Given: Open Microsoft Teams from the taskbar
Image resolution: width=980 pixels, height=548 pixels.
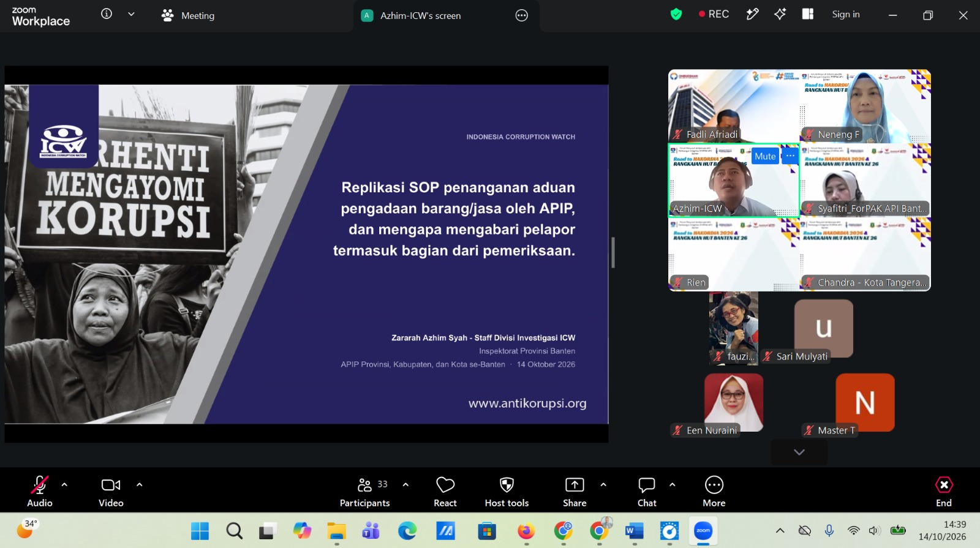Looking at the screenshot, I should (371, 531).
